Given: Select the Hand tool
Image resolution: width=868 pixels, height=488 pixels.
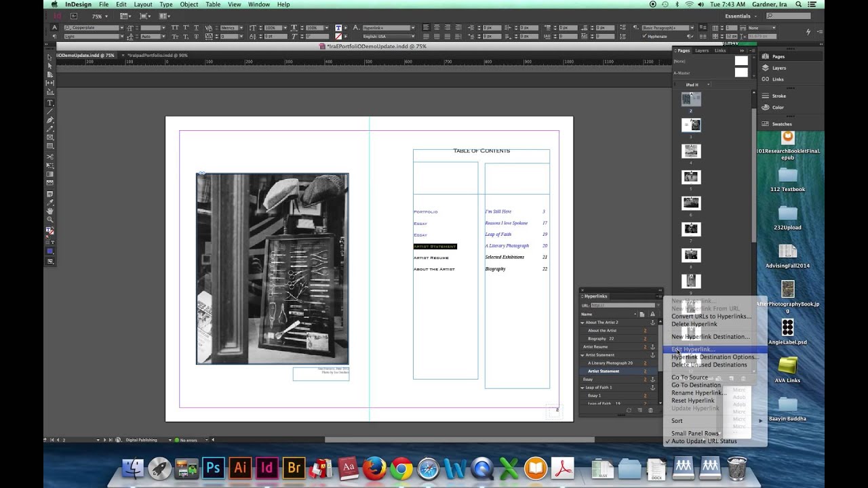Looking at the screenshot, I should (50, 211).
